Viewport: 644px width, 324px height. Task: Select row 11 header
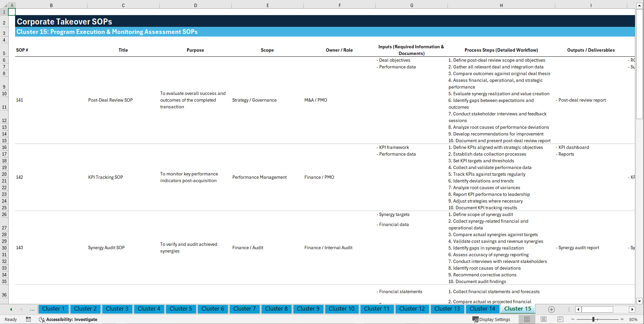(4, 107)
